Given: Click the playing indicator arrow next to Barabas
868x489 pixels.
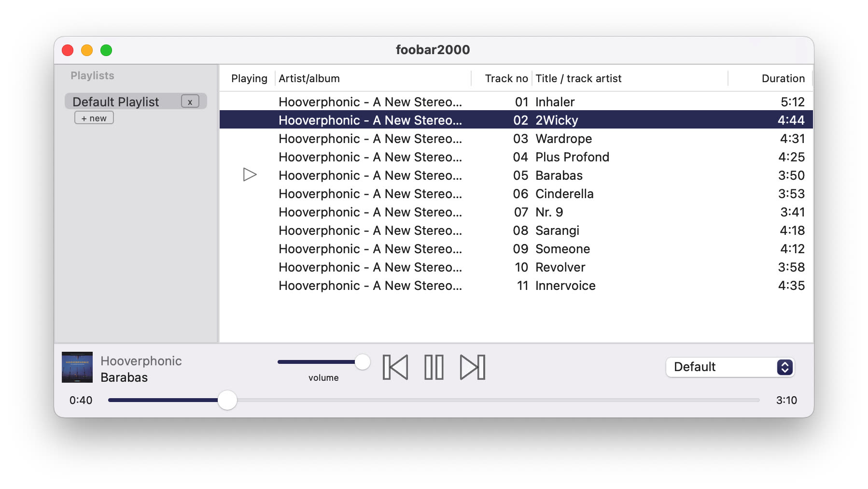Looking at the screenshot, I should click(x=250, y=175).
